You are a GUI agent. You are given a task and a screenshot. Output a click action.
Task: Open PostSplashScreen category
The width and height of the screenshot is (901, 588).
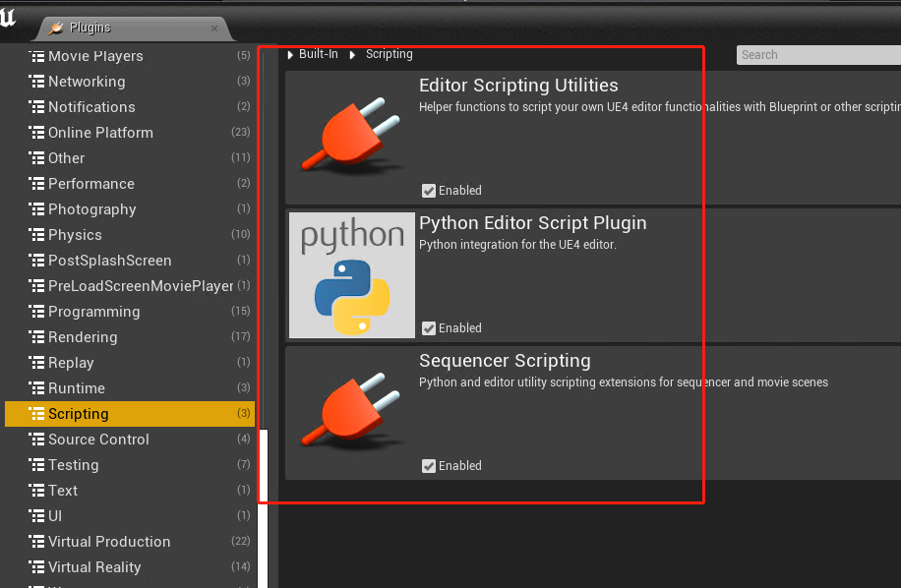click(x=130, y=261)
